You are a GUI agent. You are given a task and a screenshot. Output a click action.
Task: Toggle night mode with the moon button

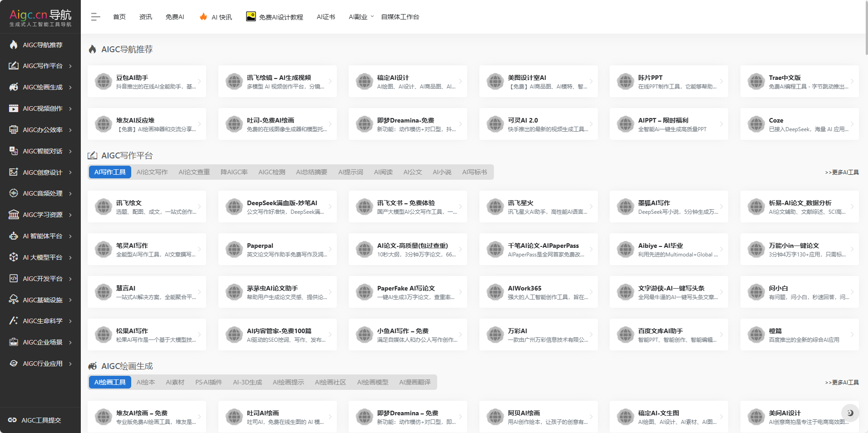(x=850, y=413)
